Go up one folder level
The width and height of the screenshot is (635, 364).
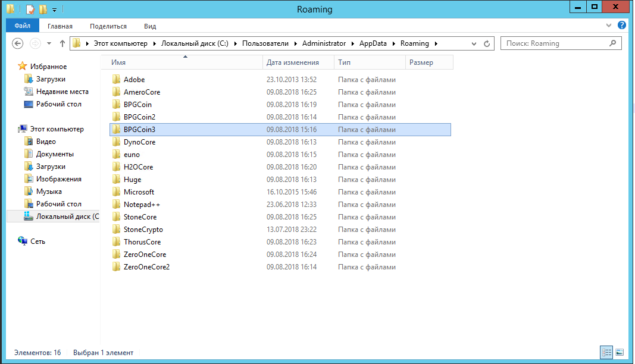pos(62,43)
